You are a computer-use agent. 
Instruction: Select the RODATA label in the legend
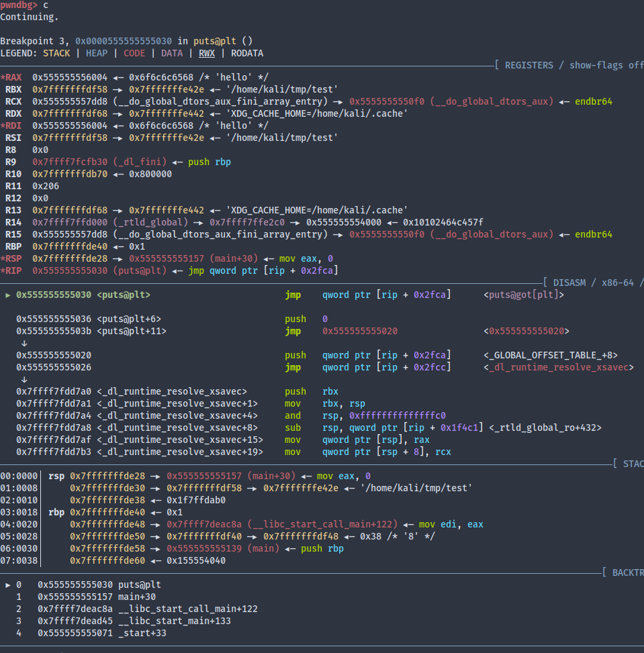pyautogui.click(x=246, y=53)
